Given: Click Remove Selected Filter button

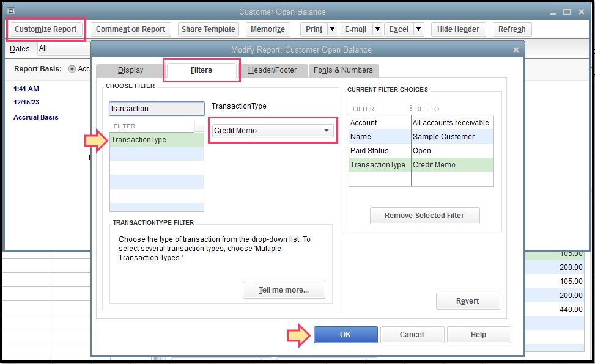Looking at the screenshot, I should [x=424, y=216].
